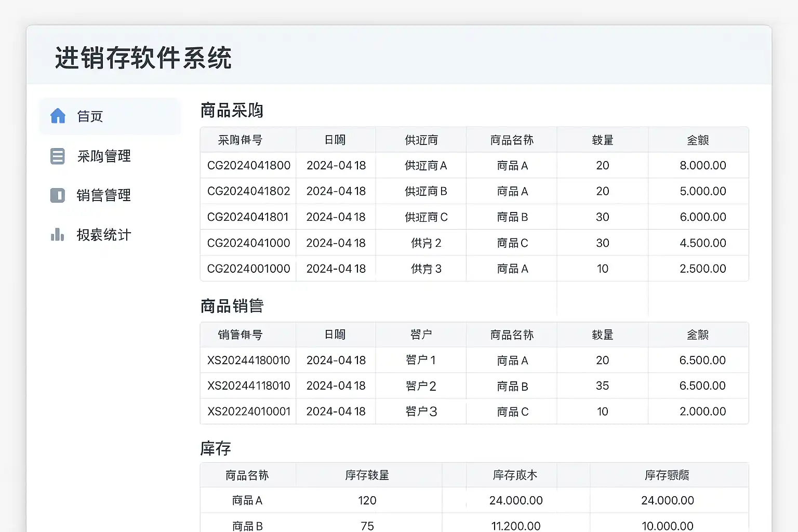The image size is (798, 532).
Task: Click the 库存数量 column header
Action: click(367, 475)
